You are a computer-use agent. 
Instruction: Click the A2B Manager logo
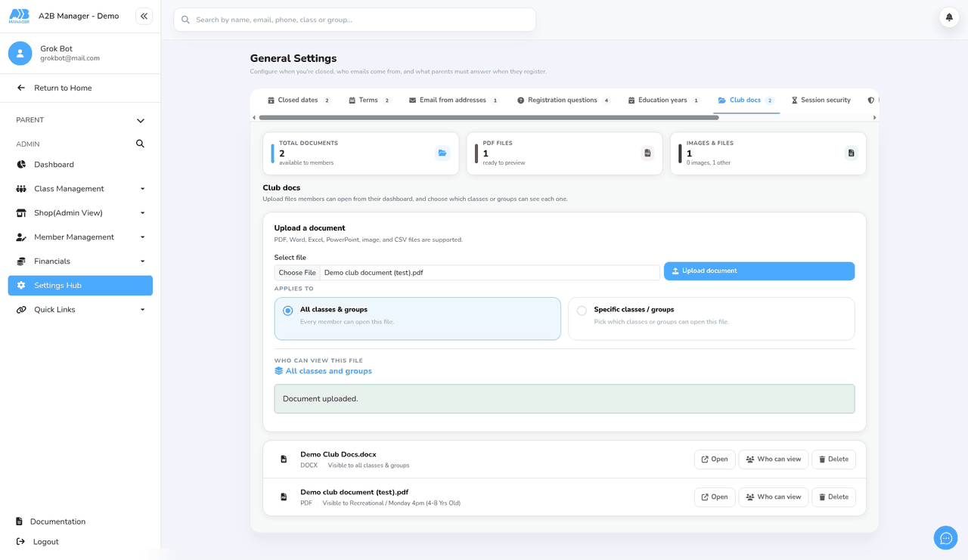tap(19, 16)
